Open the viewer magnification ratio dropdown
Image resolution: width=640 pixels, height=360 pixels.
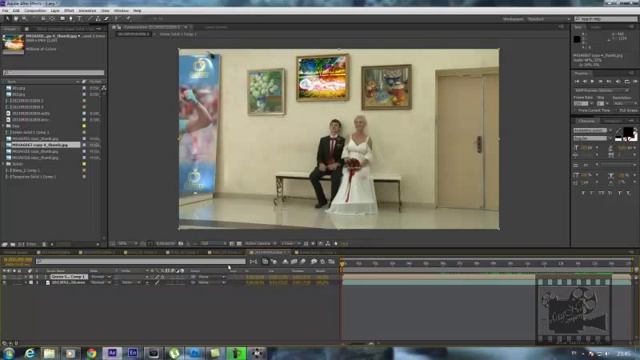(x=127, y=244)
